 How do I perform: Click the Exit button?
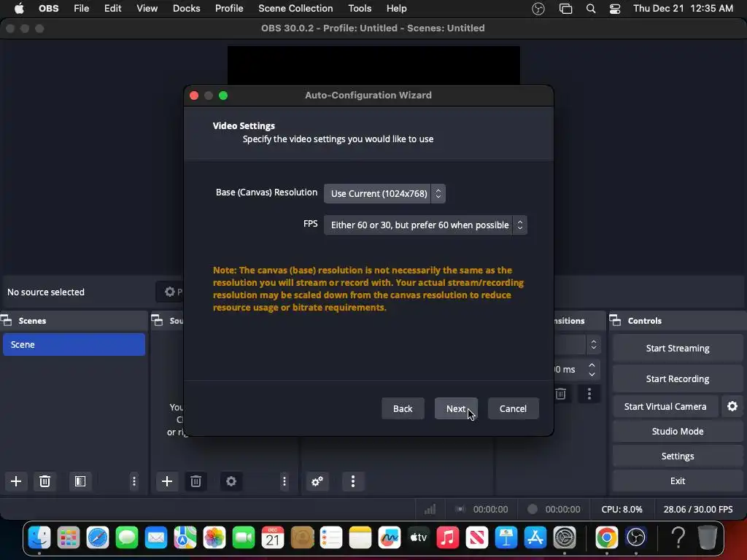[x=678, y=481]
